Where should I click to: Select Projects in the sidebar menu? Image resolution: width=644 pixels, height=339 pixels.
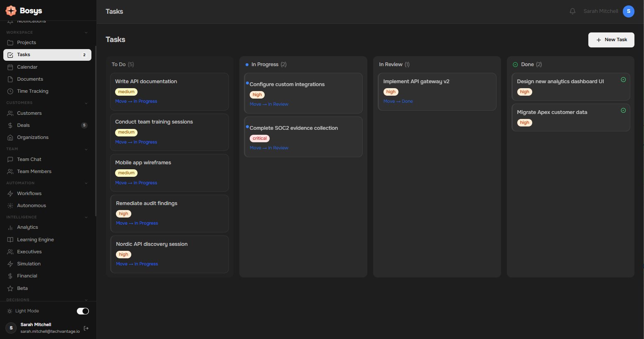[x=27, y=42]
